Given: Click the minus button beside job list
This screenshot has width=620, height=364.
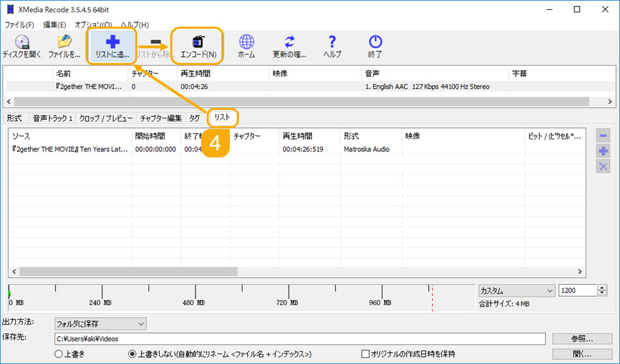Looking at the screenshot, I should [x=603, y=136].
